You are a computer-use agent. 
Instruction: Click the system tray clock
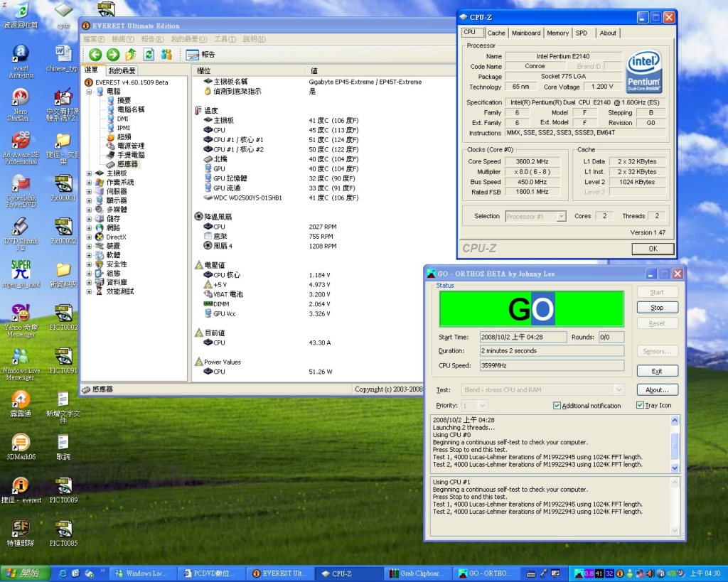[x=705, y=573]
